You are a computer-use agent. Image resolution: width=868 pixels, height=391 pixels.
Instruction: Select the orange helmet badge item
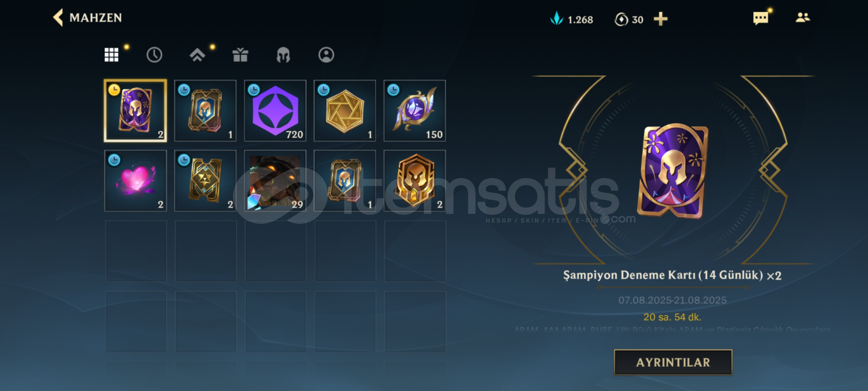(x=414, y=181)
